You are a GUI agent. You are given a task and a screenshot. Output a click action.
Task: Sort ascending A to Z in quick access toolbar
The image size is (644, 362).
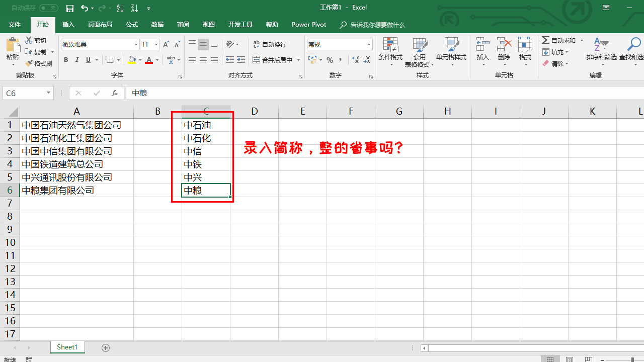(120, 8)
